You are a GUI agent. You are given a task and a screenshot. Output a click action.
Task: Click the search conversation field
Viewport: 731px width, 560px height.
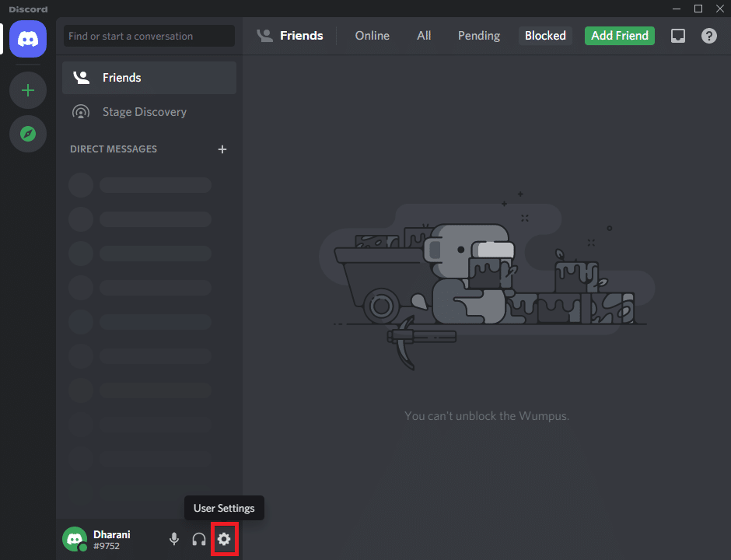click(149, 36)
